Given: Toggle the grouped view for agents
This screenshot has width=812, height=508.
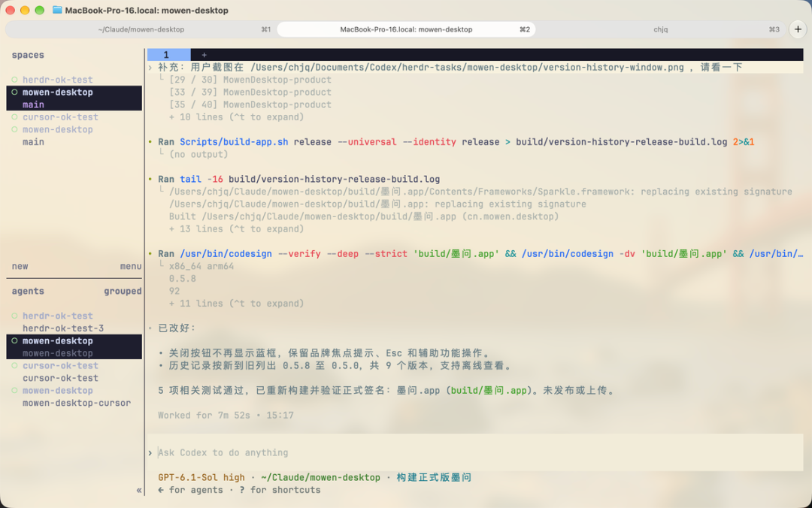Looking at the screenshot, I should tap(123, 291).
